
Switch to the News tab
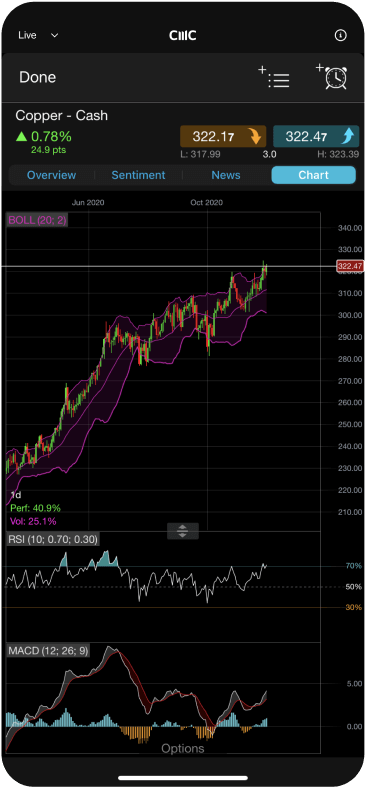[226, 175]
